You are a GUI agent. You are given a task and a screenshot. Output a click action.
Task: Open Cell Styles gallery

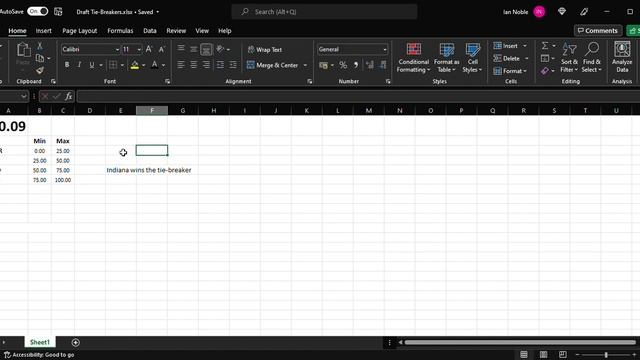[x=472, y=58]
